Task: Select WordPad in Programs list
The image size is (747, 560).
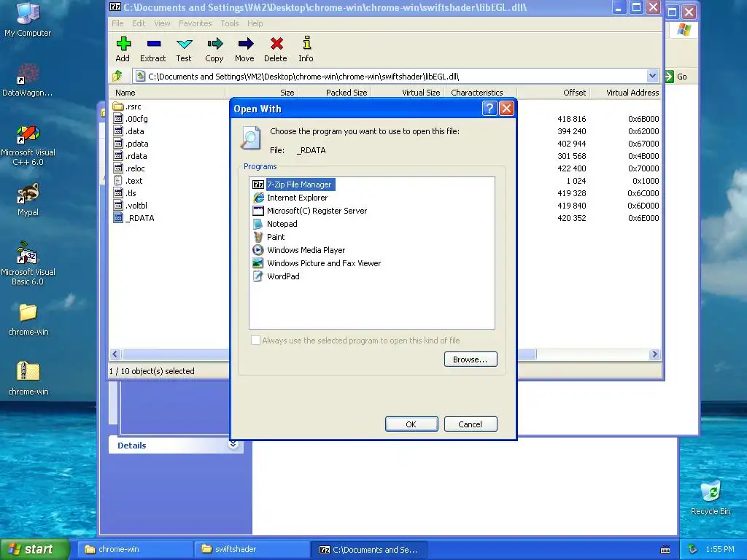Action: point(276,276)
